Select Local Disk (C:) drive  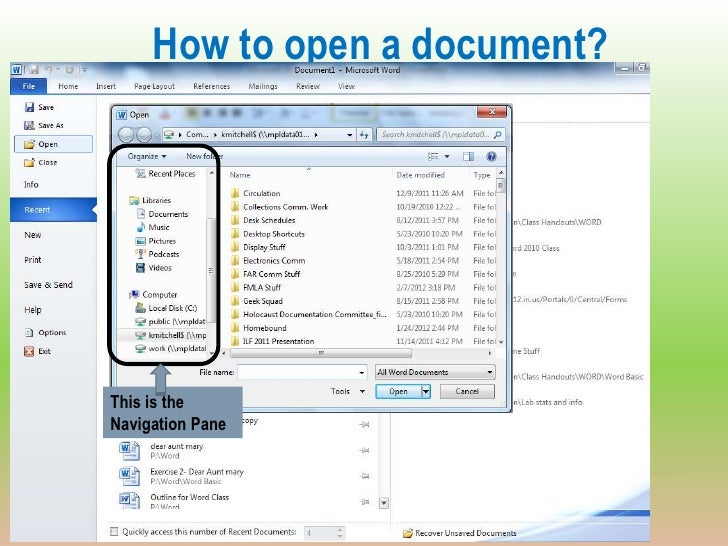coord(166,308)
